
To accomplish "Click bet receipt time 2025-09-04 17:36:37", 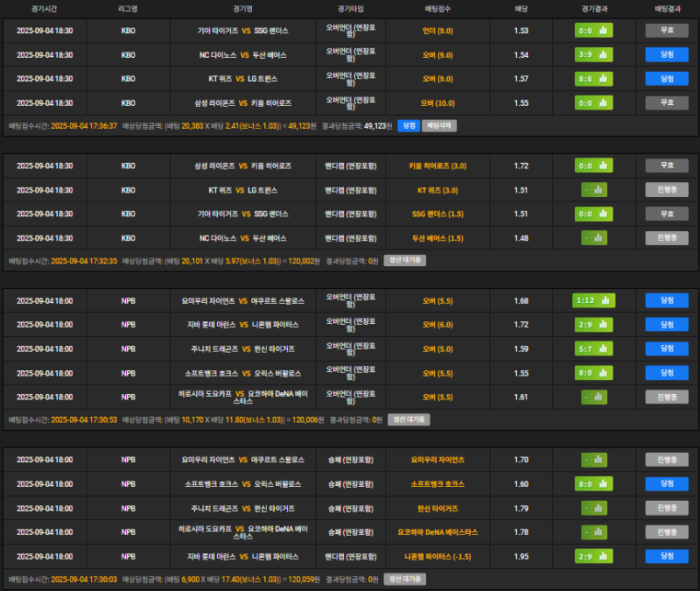I will point(84,126).
